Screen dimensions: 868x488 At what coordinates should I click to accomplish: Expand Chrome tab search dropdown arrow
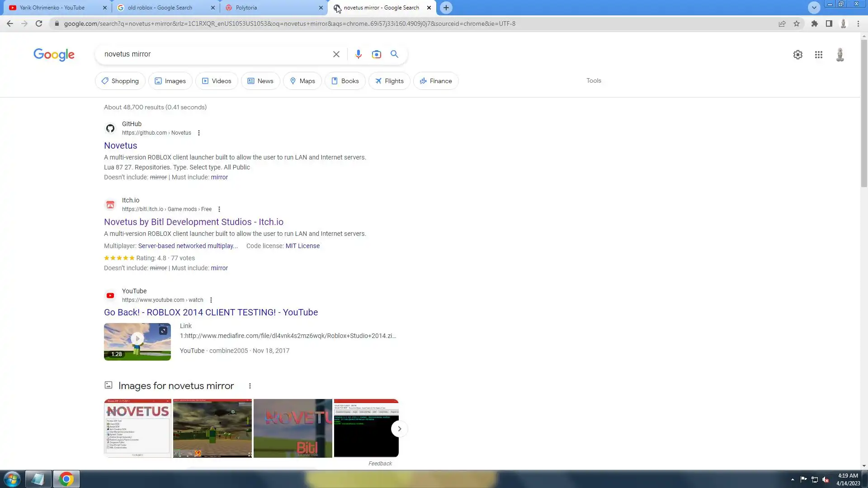click(x=814, y=8)
